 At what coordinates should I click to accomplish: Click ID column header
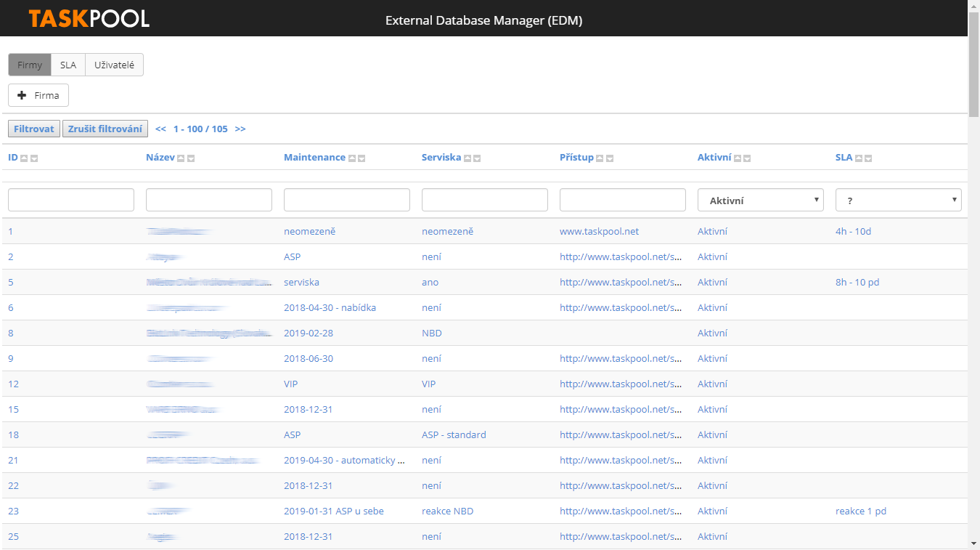[x=13, y=158]
